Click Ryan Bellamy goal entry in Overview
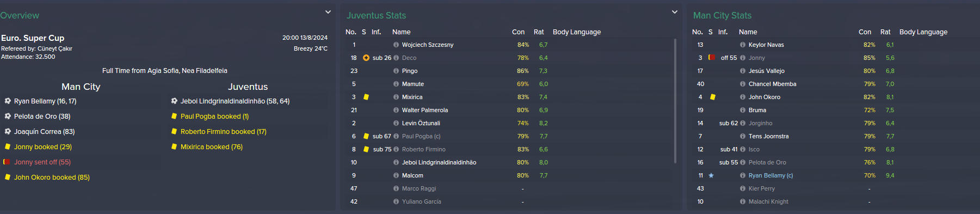The image size is (980, 214). point(45,101)
